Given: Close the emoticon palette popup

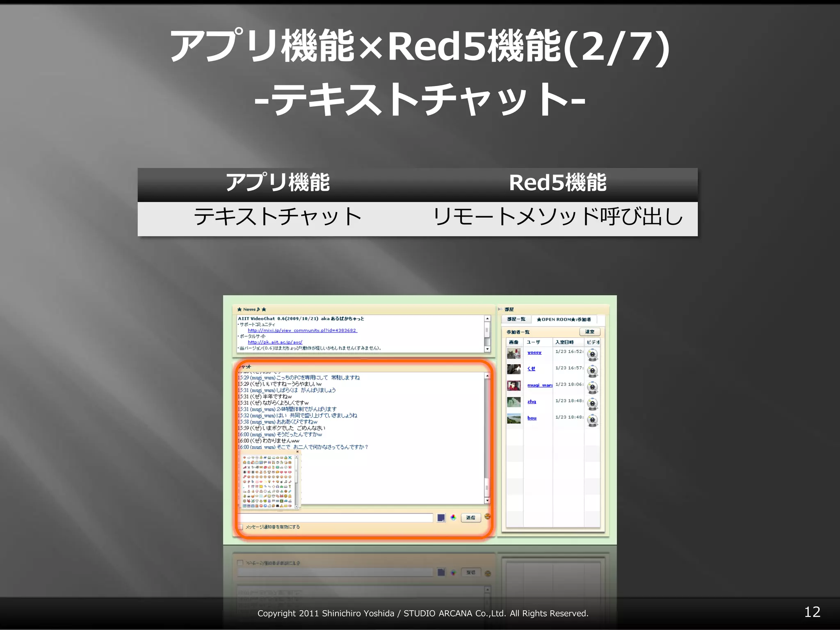Looking at the screenshot, I should click(x=297, y=452).
